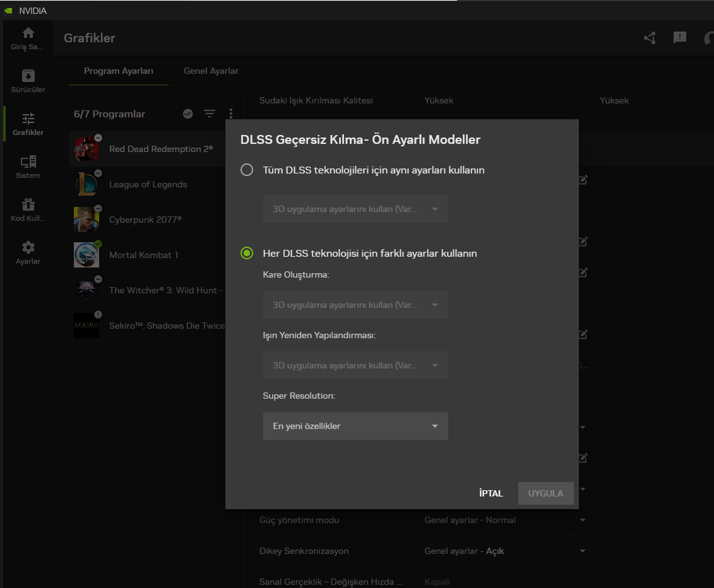Click the Mortal Kombat 1 game icon
This screenshot has width=714, height=588.
coord(86,255)
